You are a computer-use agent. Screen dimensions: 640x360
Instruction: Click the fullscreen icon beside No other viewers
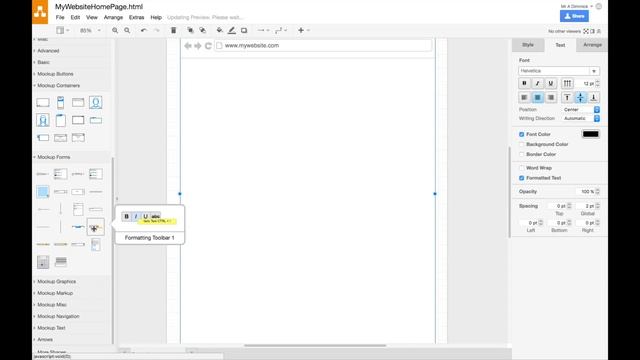[586, 31]
